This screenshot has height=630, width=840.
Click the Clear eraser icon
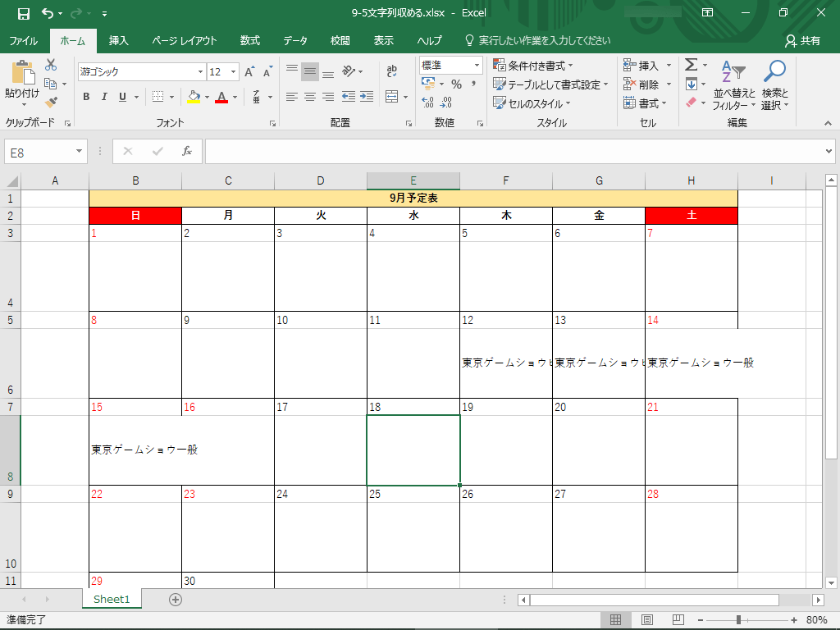click(x=691, y=102)
